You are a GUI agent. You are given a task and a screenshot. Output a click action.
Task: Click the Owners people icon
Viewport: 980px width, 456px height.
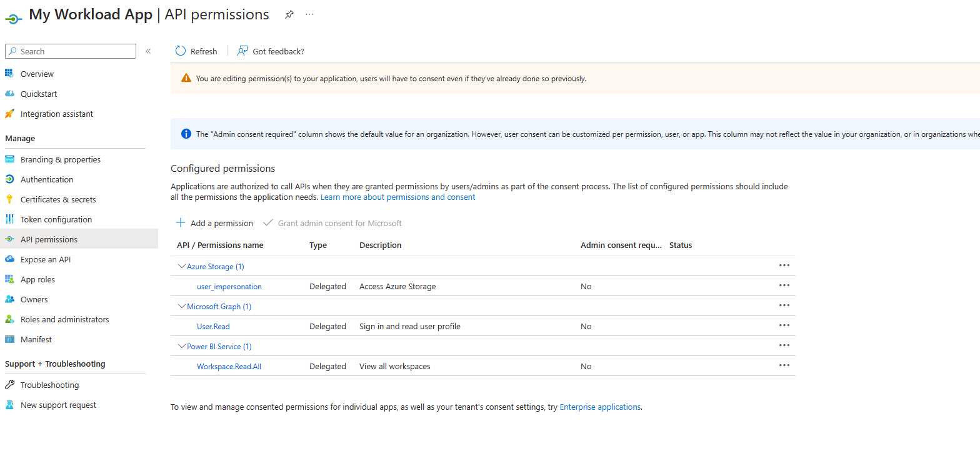click(9, 299)
